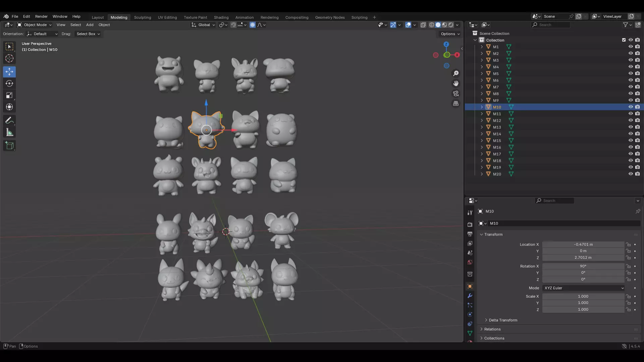The height and width of the screenshot is (362, 644).
Task: Switch to Shading workspace tab
Action: coord(221,17)
